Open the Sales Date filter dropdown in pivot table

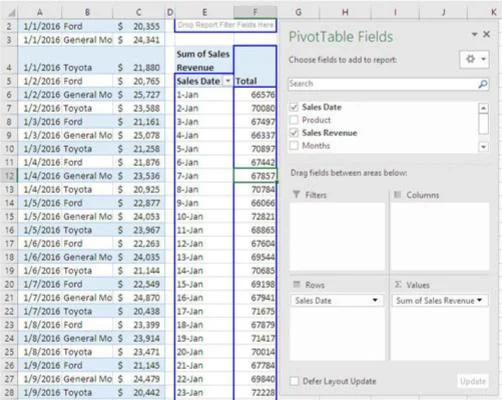coord(228,81)
